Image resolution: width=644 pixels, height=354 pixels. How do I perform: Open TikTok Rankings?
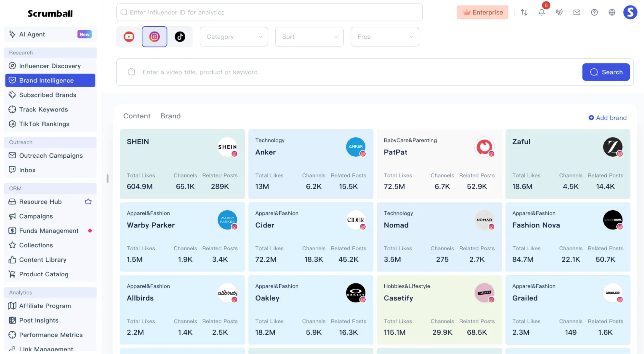(x=50, y=124)
